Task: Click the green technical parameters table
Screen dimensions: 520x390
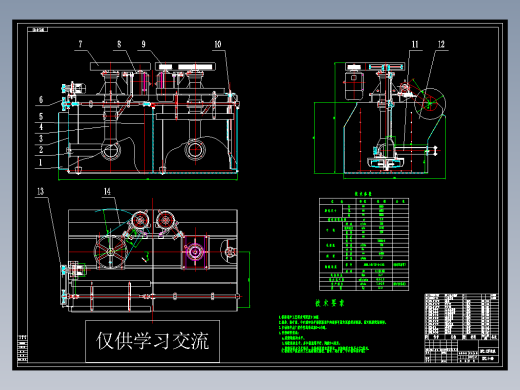Action: point(364,244)
